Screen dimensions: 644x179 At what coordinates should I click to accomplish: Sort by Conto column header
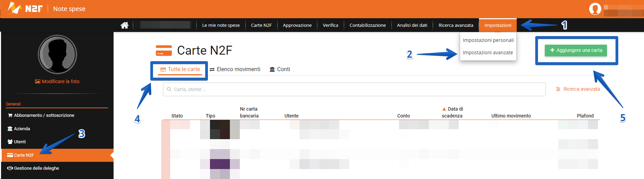403,116
